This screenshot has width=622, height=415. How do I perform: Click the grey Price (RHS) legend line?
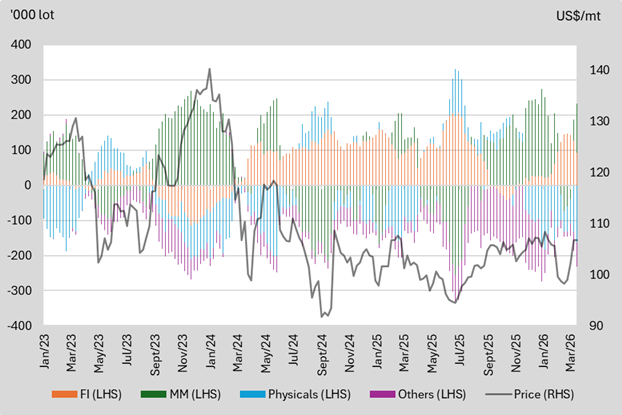pos(498,394)
